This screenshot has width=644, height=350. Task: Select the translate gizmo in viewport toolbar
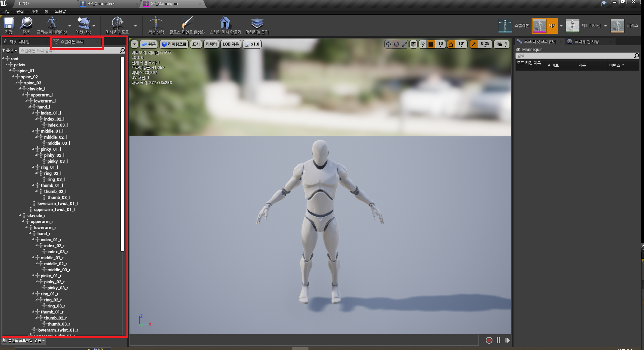tap(388, 44)
